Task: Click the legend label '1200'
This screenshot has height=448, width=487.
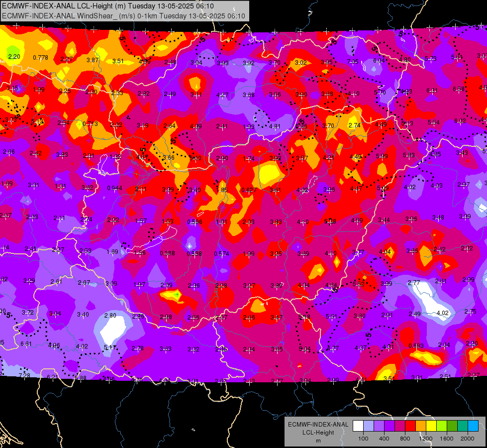Action: (x=426, y=439)
